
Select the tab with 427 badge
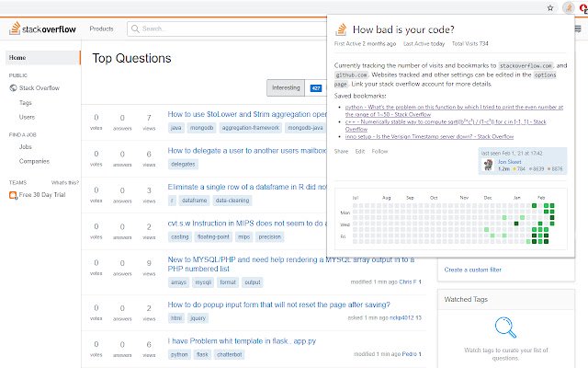316,88
